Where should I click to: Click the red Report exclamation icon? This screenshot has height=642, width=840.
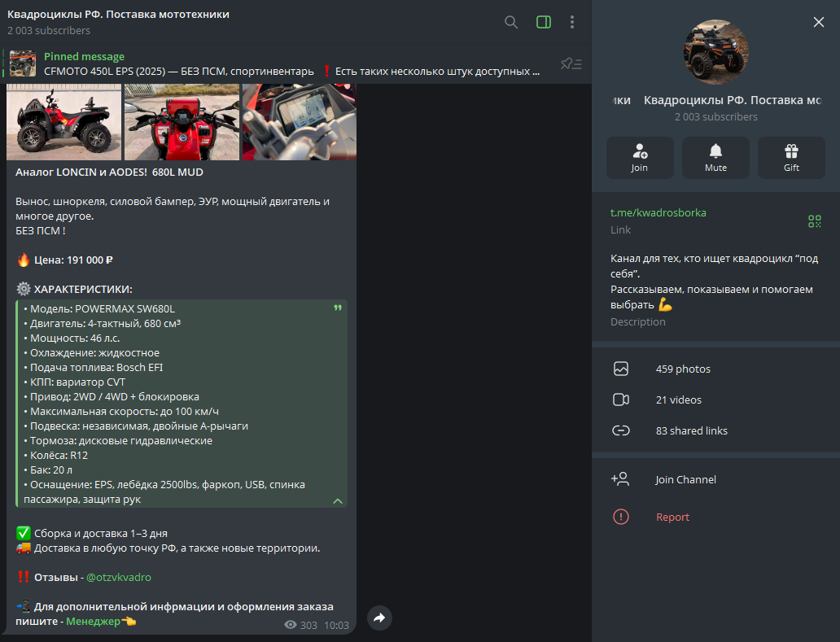tap(621, 517)
